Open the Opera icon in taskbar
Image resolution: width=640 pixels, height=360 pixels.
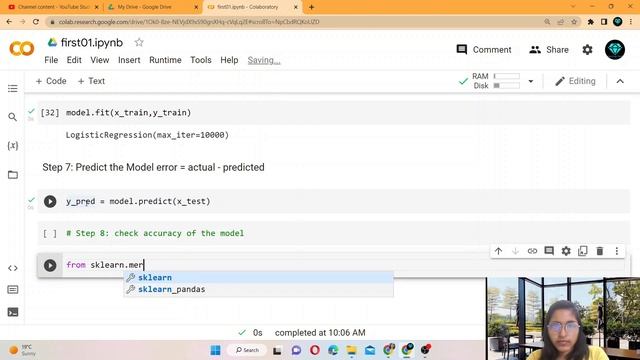[315, 350]
